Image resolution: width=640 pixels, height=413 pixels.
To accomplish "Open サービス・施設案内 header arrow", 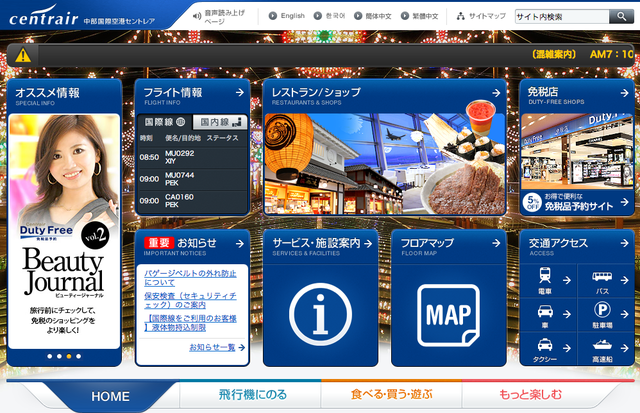I will tap(368, 244).
